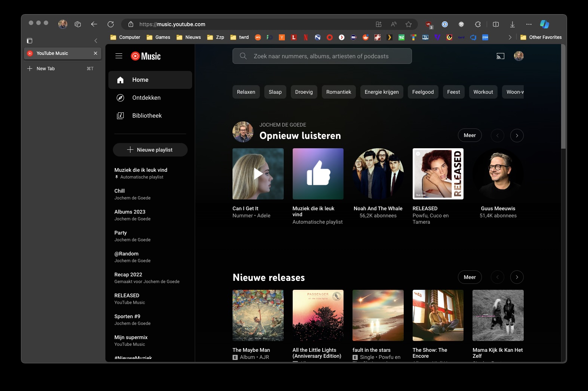Open the Home section in sidebar
588x391 pixels.
tap(150, 80)
